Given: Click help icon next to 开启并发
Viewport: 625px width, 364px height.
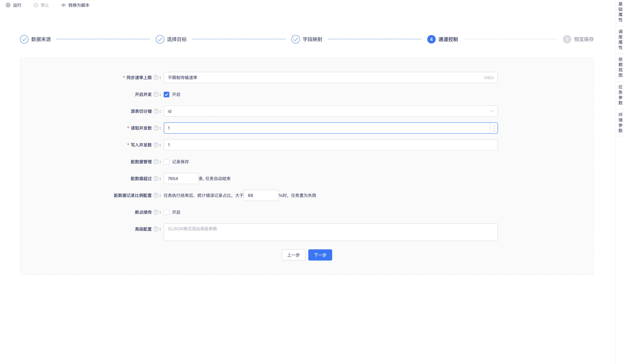Looking at the screenshot, I should pyautogui.click(x=156, y=94).
